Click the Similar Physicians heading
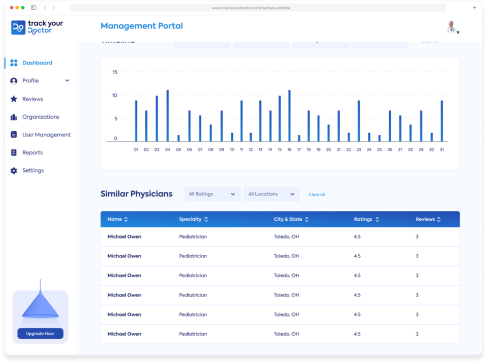This screenshot has width=488, height=364. pyautogui.click(x=136, y=194)
